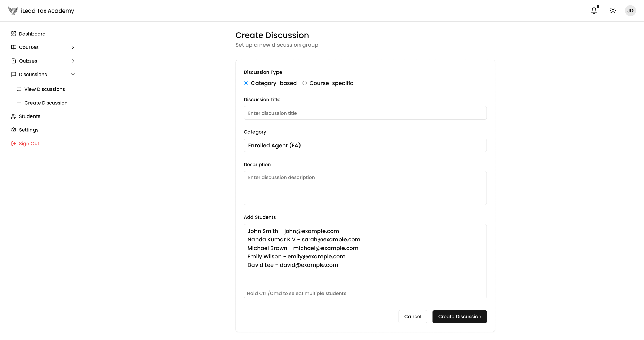Click the Dashboard grid icon
644x340 pixels.
pyautogui.click(x=14, y=34)
